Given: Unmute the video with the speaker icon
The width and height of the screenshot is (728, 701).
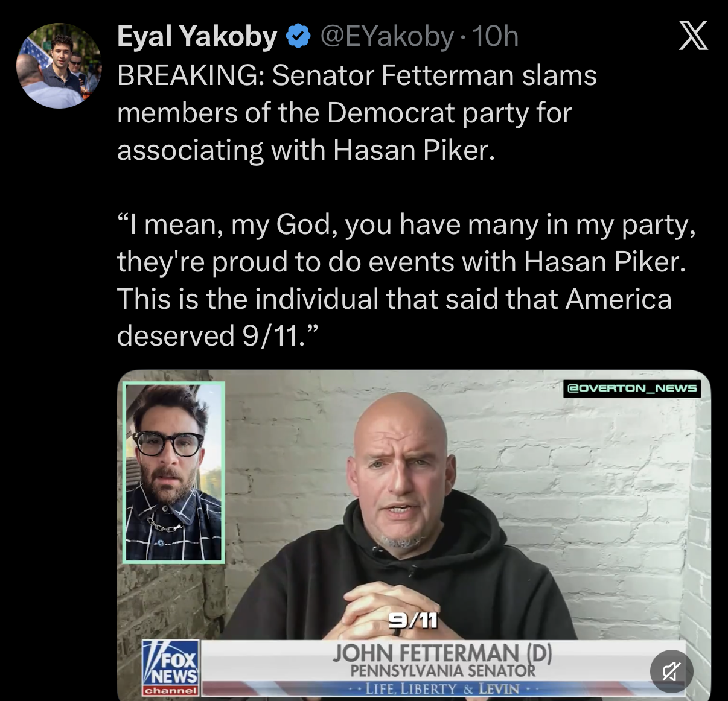Looking at the screenshot, I should click(671, 671).
